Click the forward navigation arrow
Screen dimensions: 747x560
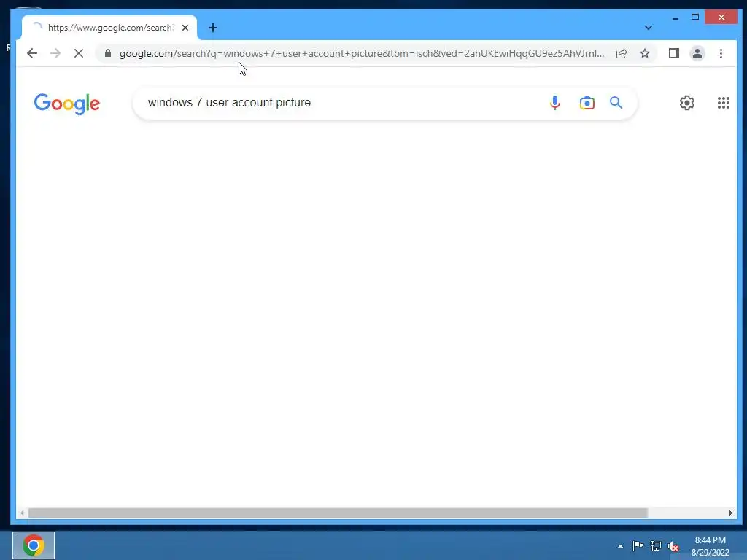(x=55, y=53)
